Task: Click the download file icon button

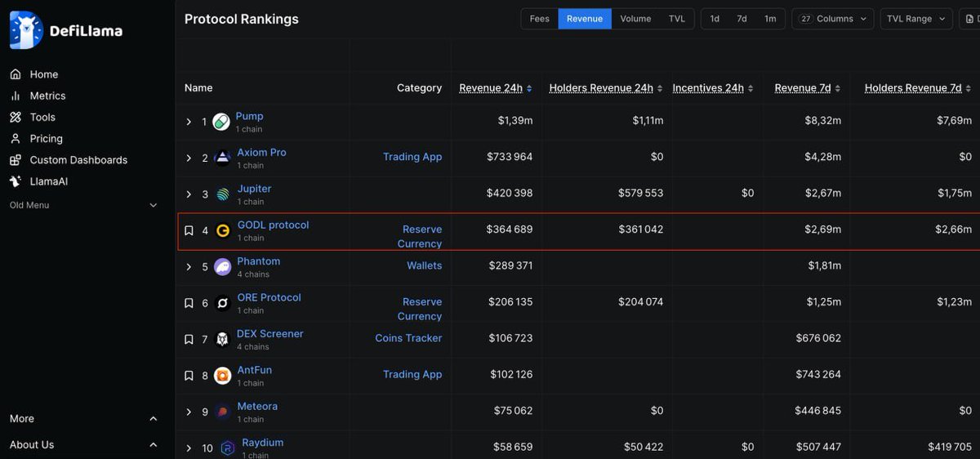Action: (x=969, y=19)
